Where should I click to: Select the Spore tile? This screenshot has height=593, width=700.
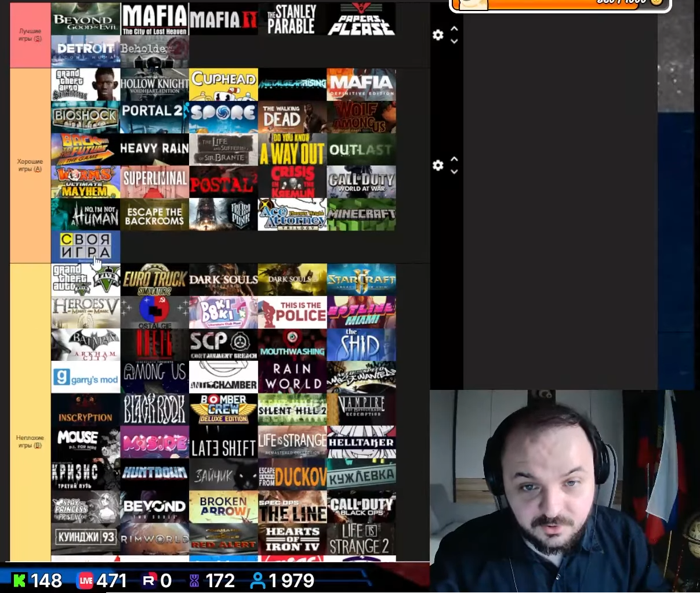(x=224, y=117)
